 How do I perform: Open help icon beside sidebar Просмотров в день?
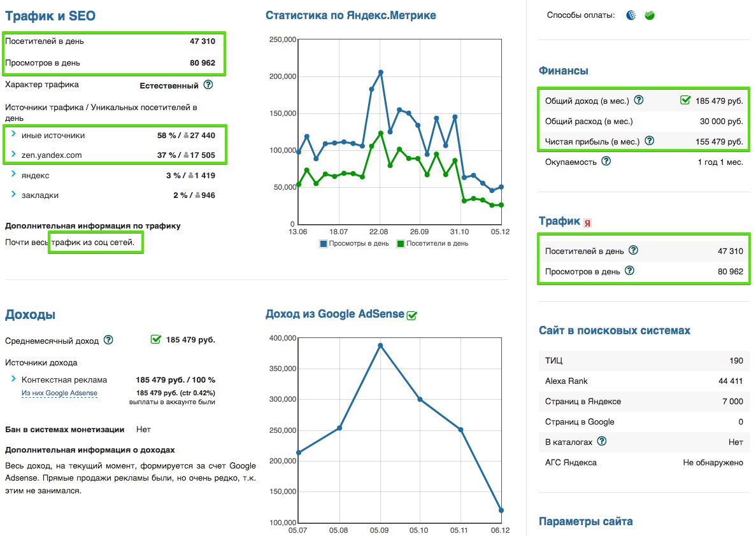click(629, 271)
